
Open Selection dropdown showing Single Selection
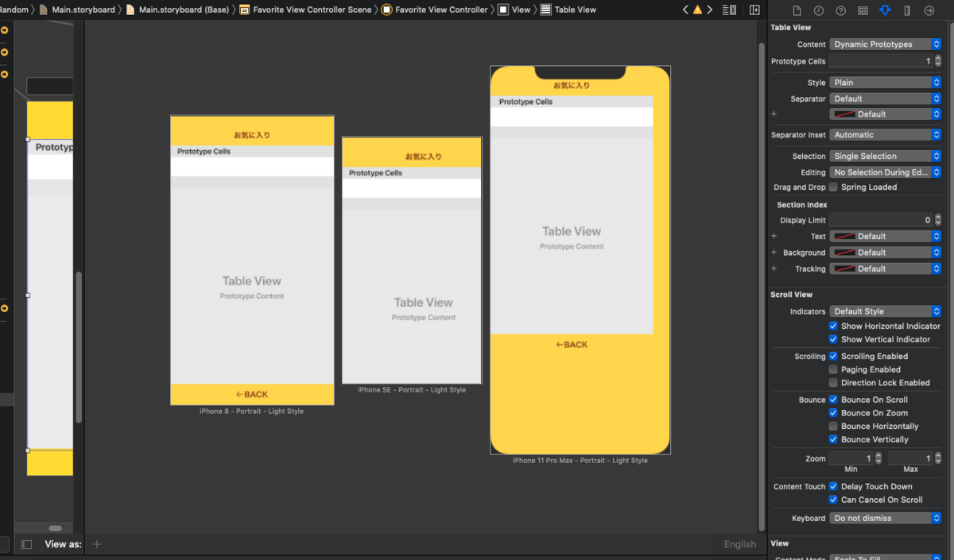(x=886, y=156)
